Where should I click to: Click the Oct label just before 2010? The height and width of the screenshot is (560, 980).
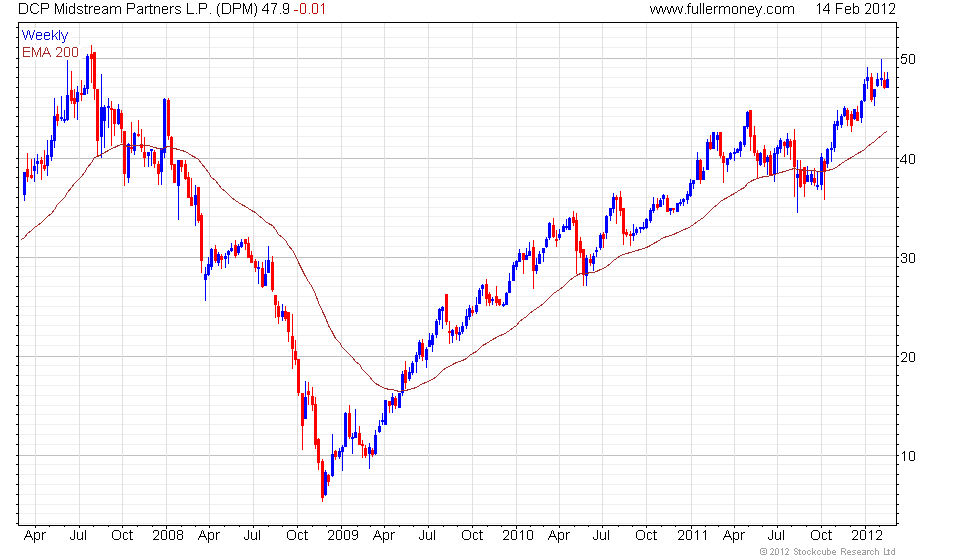click(x=472, y=536)
